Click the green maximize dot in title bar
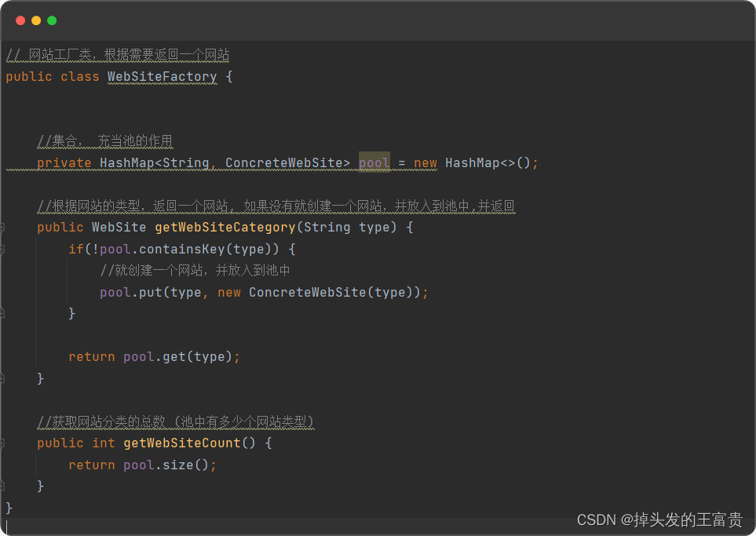The image size is (756, 536). [x=52, y=20]
